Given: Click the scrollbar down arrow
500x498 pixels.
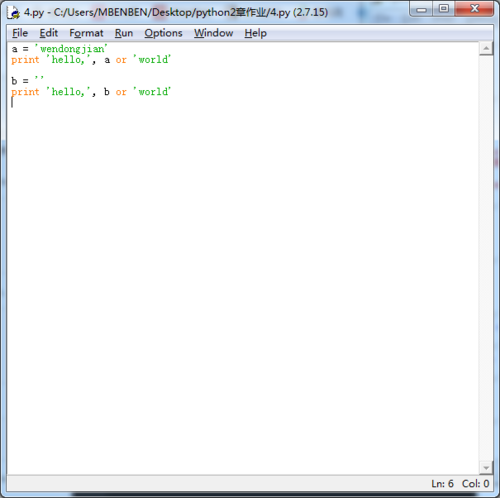Looking at the screenshot, I should point(486,467).
